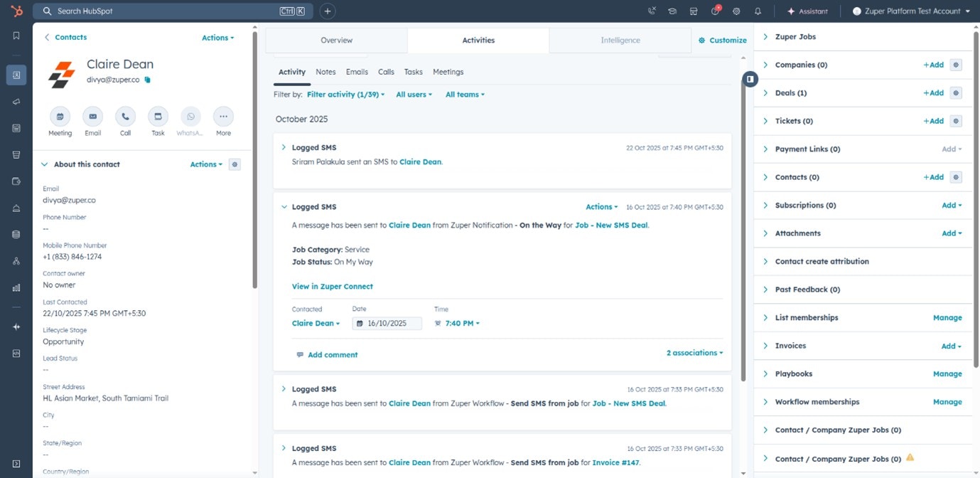The height and width of the screenshot is (478, 980).
Task: Toggle the right sidebar collapse handle
Action: 750,79
